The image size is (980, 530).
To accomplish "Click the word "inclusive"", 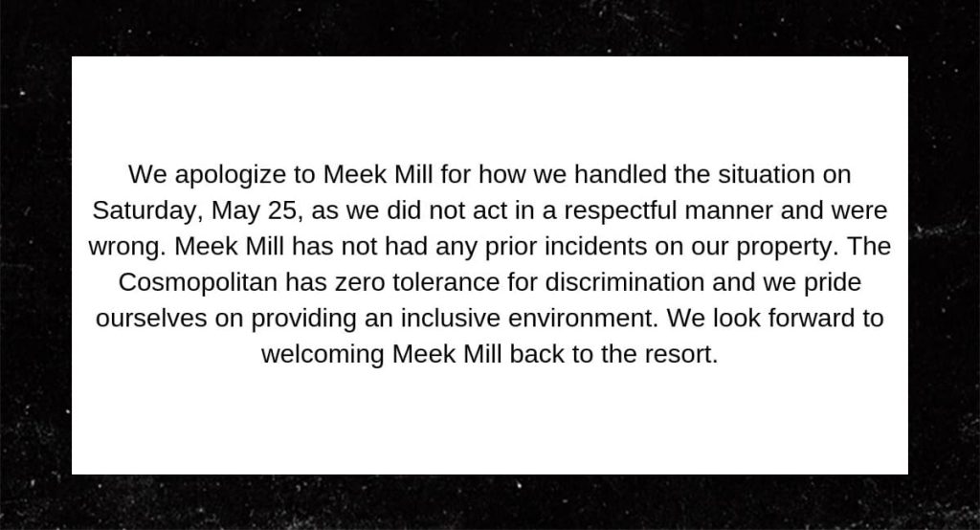I will point(451,319).
